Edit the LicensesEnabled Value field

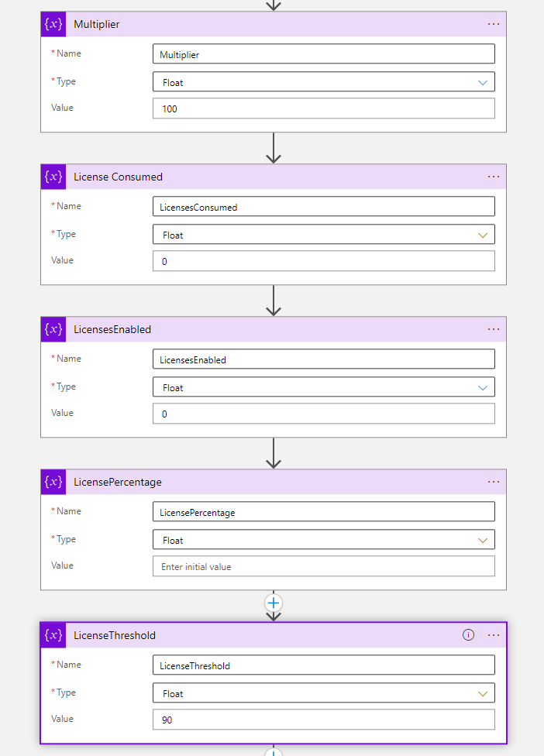pyautogui.click(x=324, y=414)
